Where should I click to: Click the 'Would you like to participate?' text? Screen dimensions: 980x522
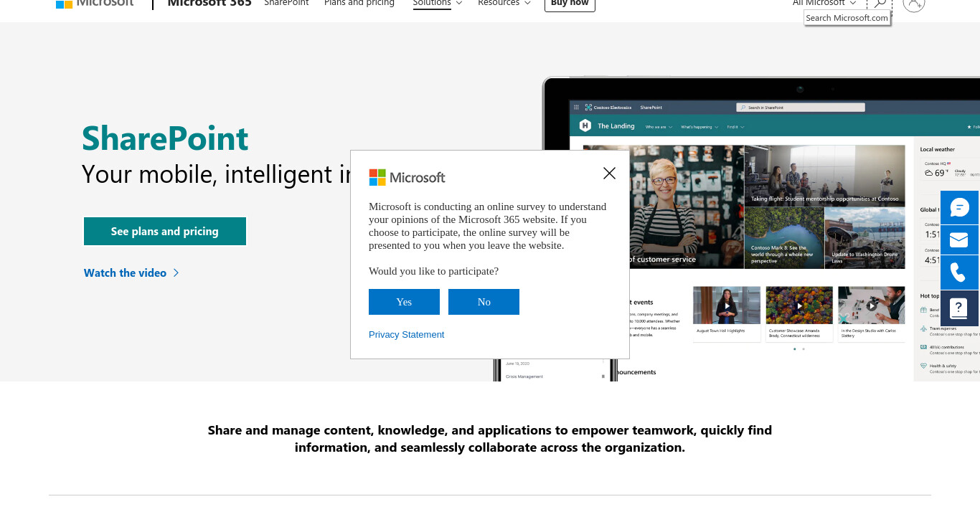pyautogui.click(x=433, y=271)
